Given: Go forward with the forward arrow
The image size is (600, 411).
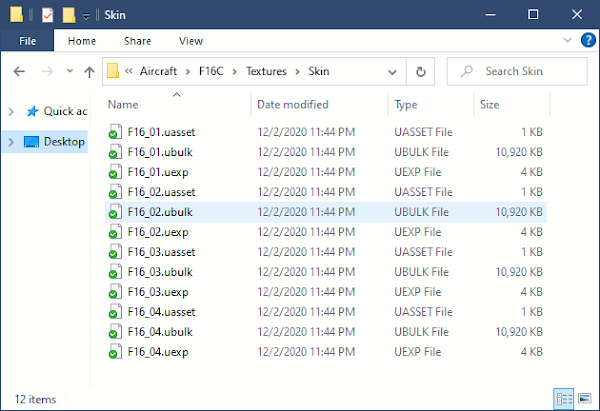Looking at the screenshot, I should click(x=47, y=72).
